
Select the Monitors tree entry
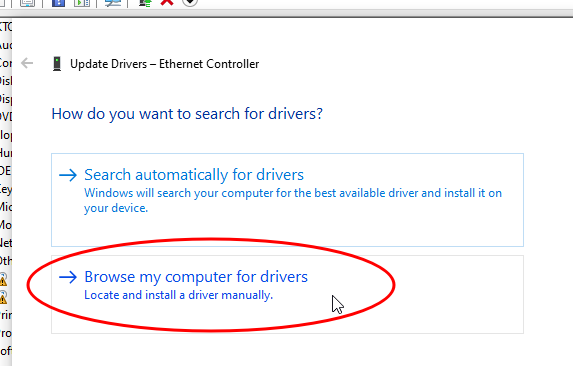click(x=6, y=225)
